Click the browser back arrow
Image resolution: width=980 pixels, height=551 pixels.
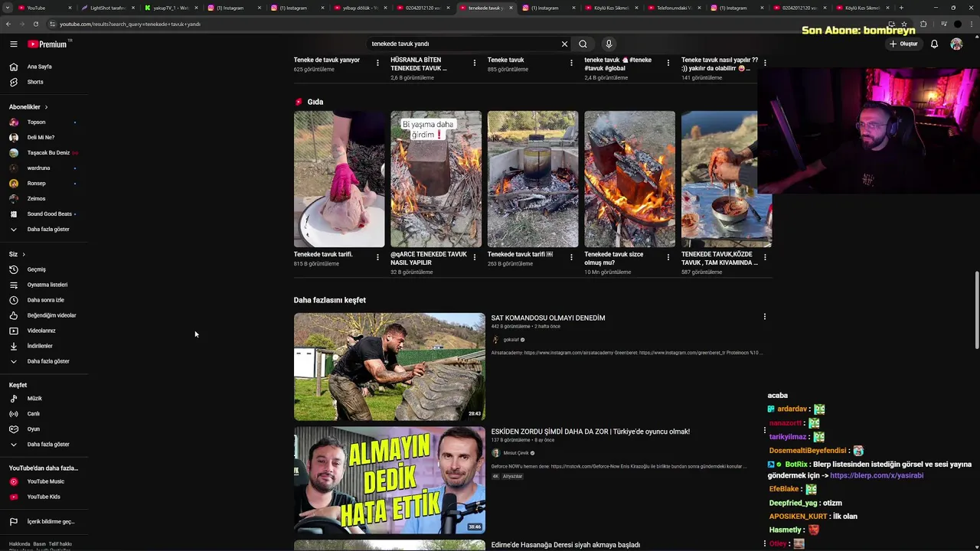(8, 24)
